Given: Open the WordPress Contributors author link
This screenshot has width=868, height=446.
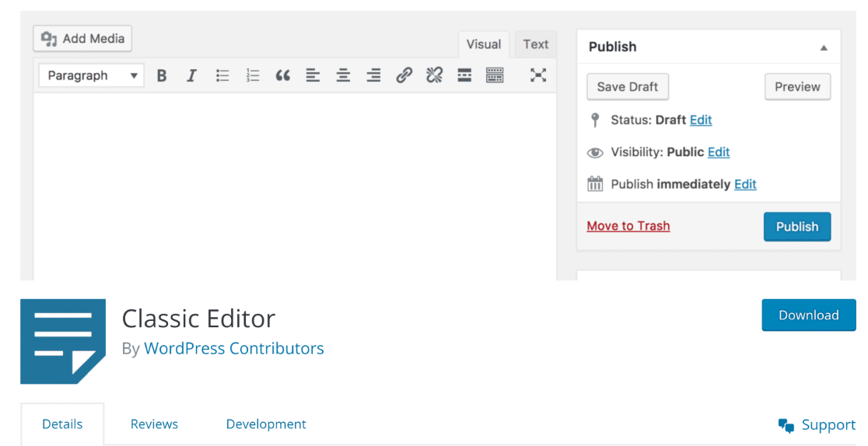Looking at the screenshot, I should (233, 348).
